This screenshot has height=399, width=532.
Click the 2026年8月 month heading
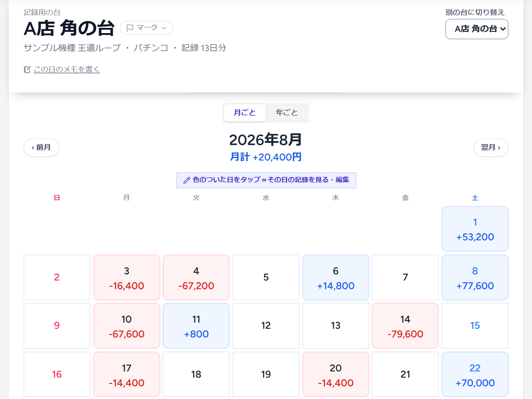click(x=266, y=140)
